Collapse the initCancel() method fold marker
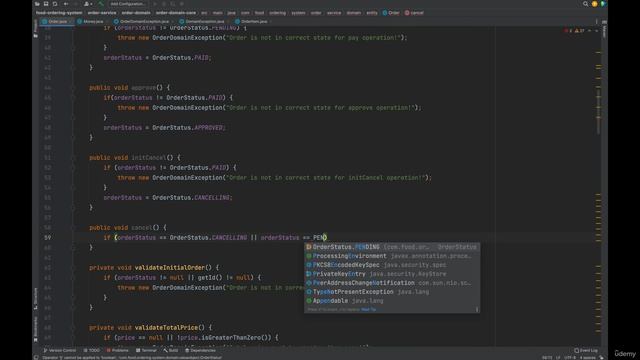Image resolution: width=640 pixels, height=360 pixels. (x=74, y=158)
